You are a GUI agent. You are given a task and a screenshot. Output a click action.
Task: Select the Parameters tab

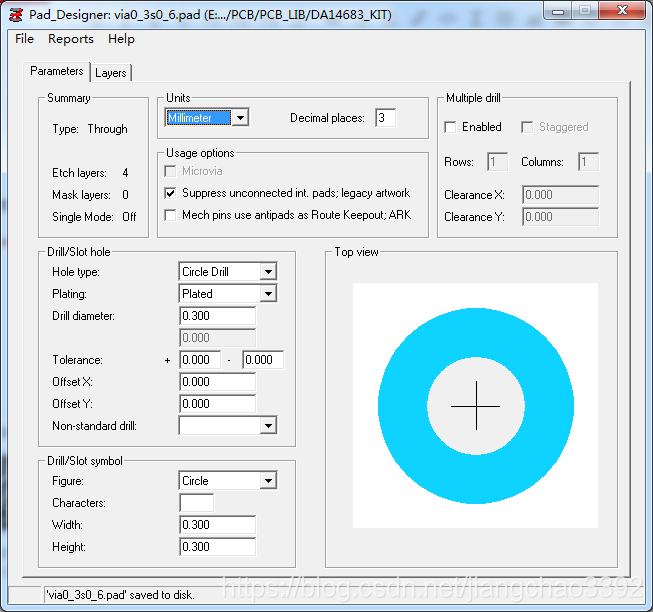click(57, 71)
